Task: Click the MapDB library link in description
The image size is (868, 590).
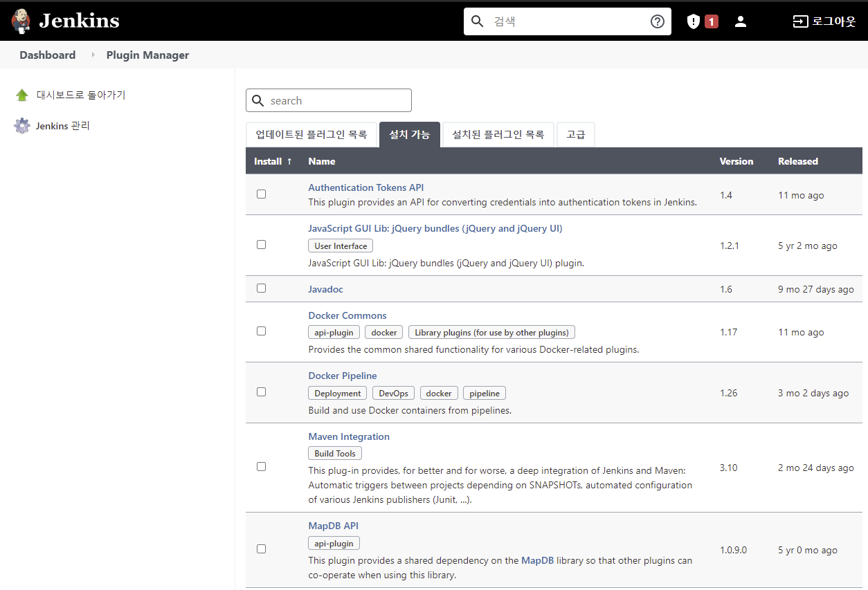Action: [x=537, y=560]
